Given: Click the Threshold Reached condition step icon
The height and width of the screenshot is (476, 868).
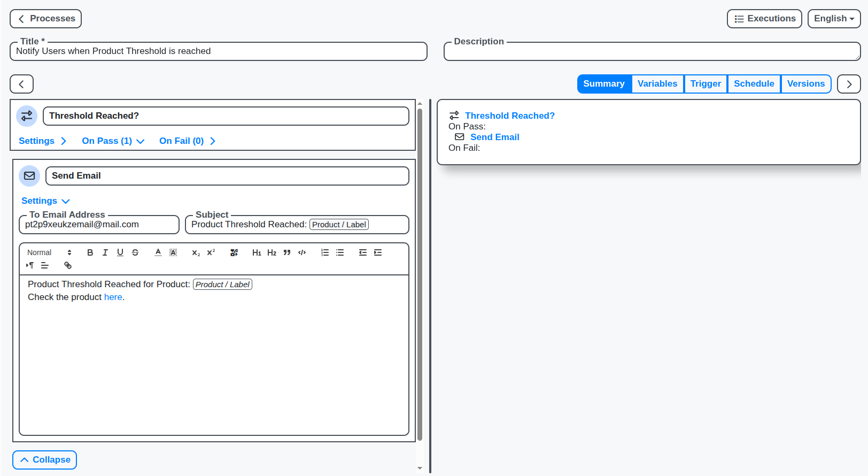Looking at the screenshot, I should (x=27, y=116).
